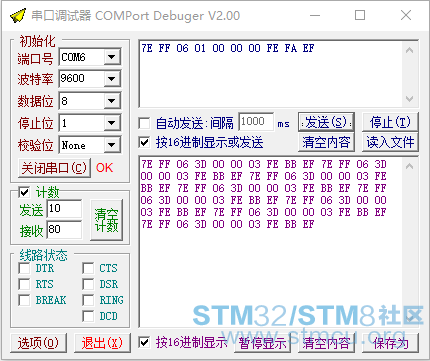This screenshot has width=430, height=361.
Task: Click the paper plane app icon in title bar
Action: click(x=18, y=15)
